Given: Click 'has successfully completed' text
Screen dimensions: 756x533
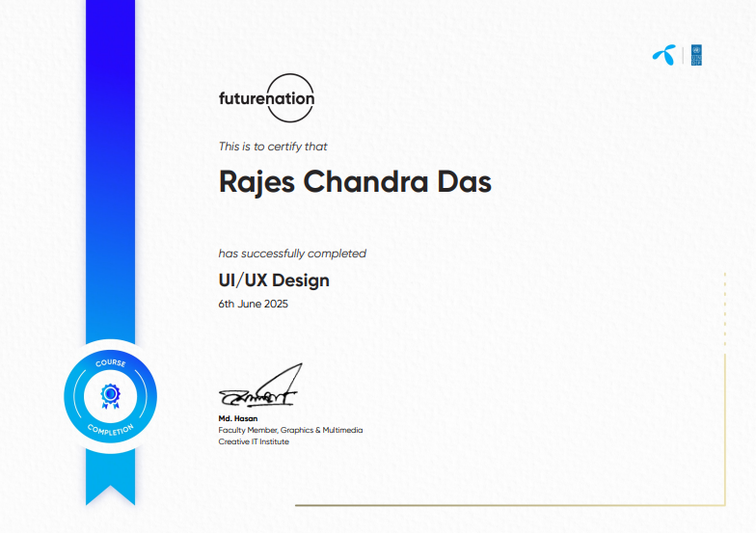Looking at the screenshot, I should click(292, 253).
